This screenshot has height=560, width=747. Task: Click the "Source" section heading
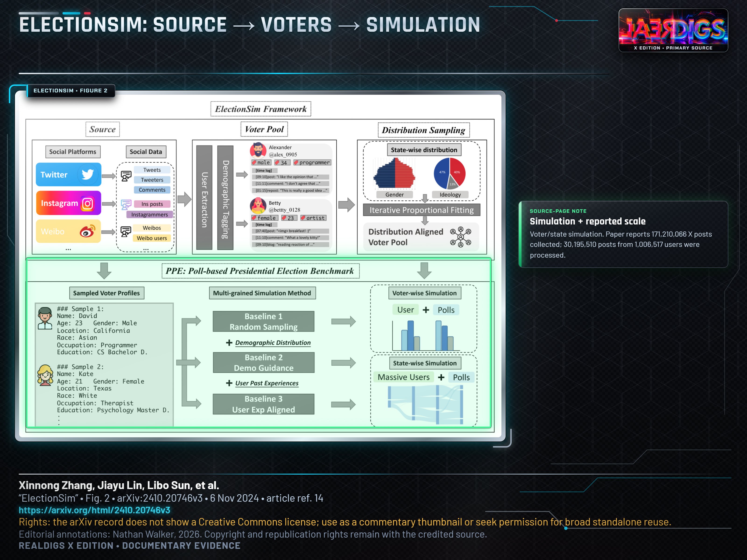(x=103, y=129)
